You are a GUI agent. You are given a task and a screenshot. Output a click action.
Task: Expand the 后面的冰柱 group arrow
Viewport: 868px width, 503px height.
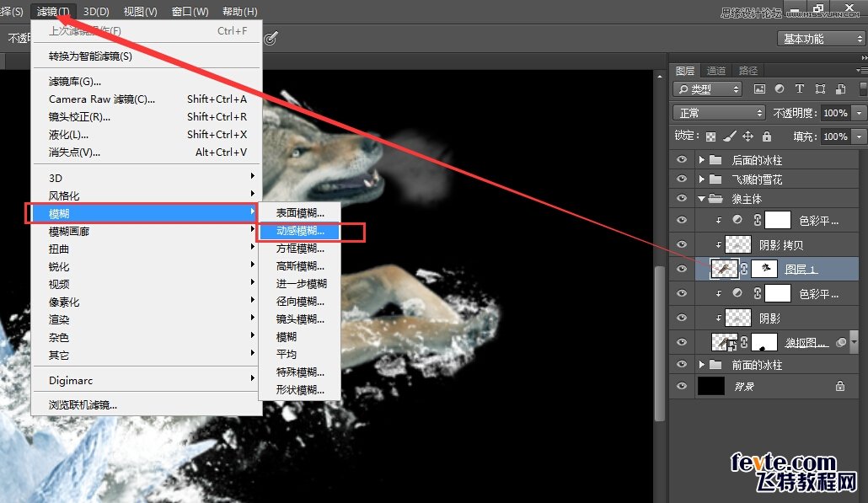tap(701, 160)
